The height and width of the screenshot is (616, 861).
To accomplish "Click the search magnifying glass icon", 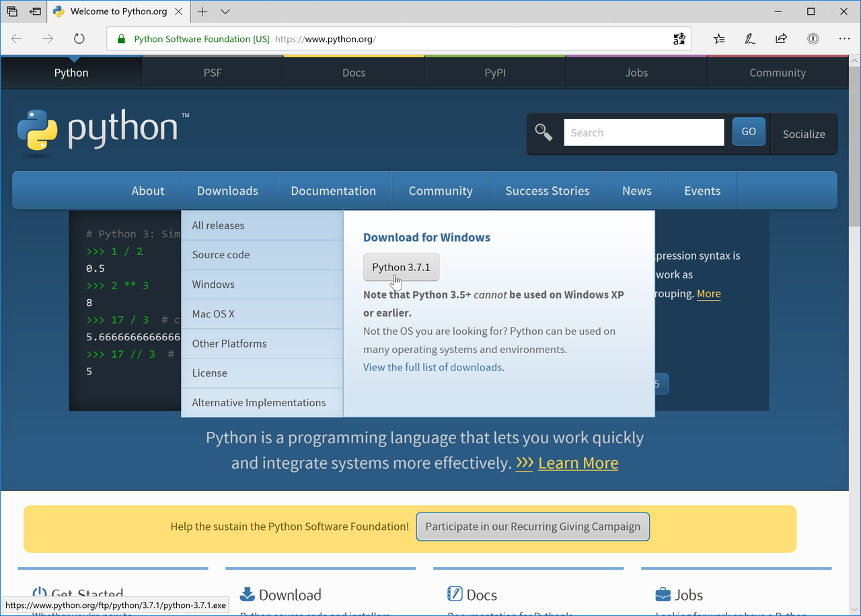I will coord(543,132).
